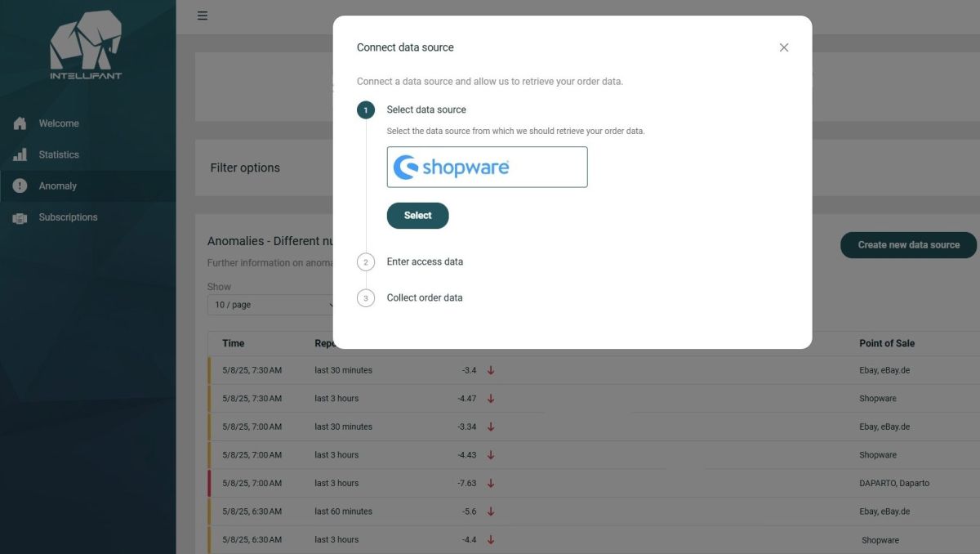Click the Point of Sale column header
Screen dimensions: 980x554
pos(886,343)
